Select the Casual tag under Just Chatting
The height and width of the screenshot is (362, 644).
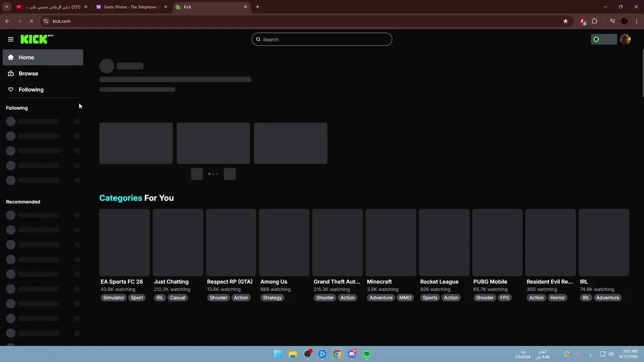pos(178,298)
